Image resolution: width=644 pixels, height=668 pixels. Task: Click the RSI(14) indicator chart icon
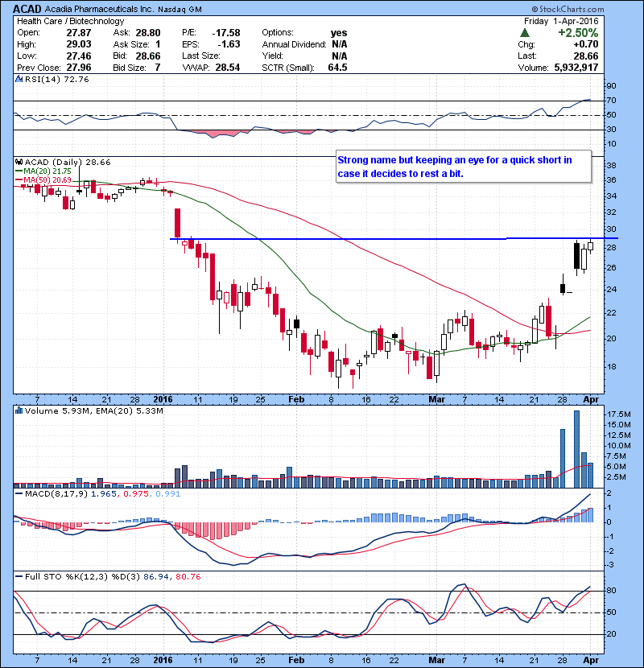point(19,79)
